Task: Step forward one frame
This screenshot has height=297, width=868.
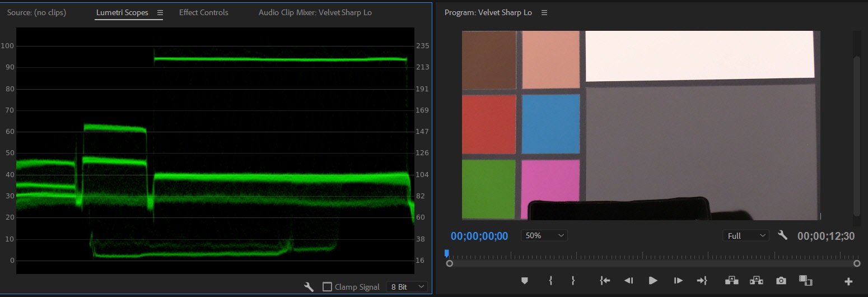Action: (678, 281)
